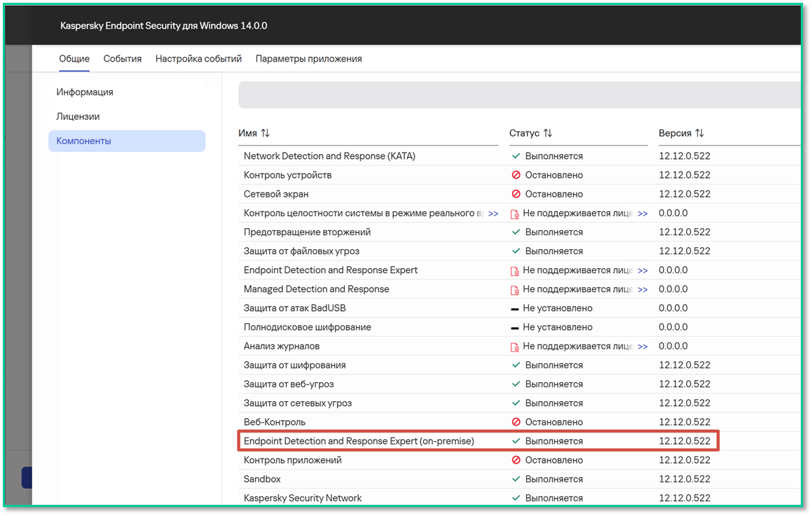Image resolution: width=812 pixels, height=516 pixels.
Task: Click check icon for Endpoint Detection and Response Expert (on-premise)
Action: point(516,442)
